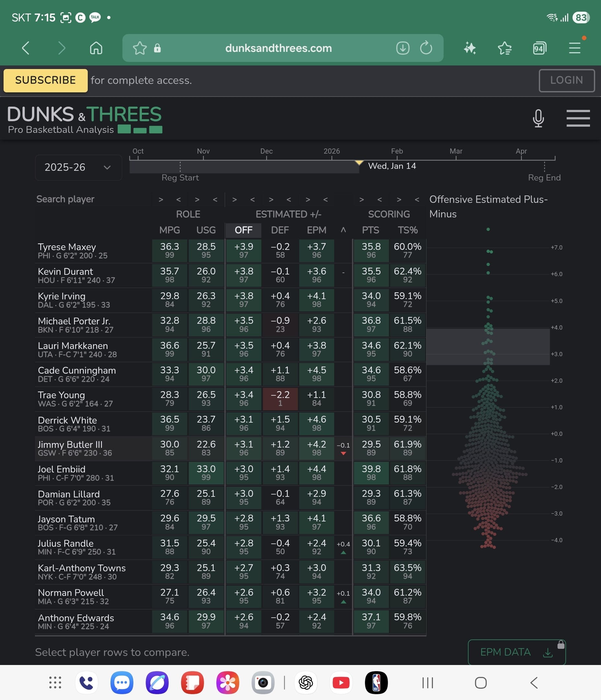The width and height of the screenshot is (601, 700).
Task: Sort the table by PTS column
Action: pyautogui.click(x=371, y=230)
